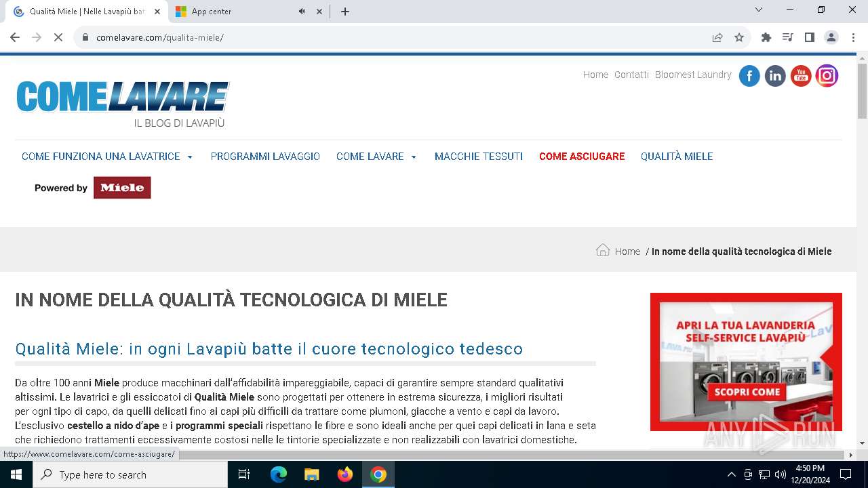Click the Come funziona una lavatrice menu label
Viewport: 868px width, 488px height.
click(x=101, y=157)
